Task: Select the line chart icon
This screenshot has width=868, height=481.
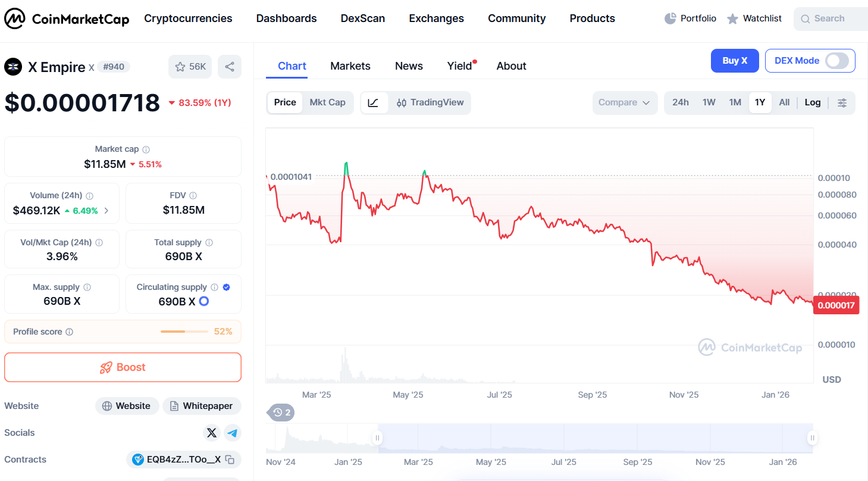Action: pos(374,102)
